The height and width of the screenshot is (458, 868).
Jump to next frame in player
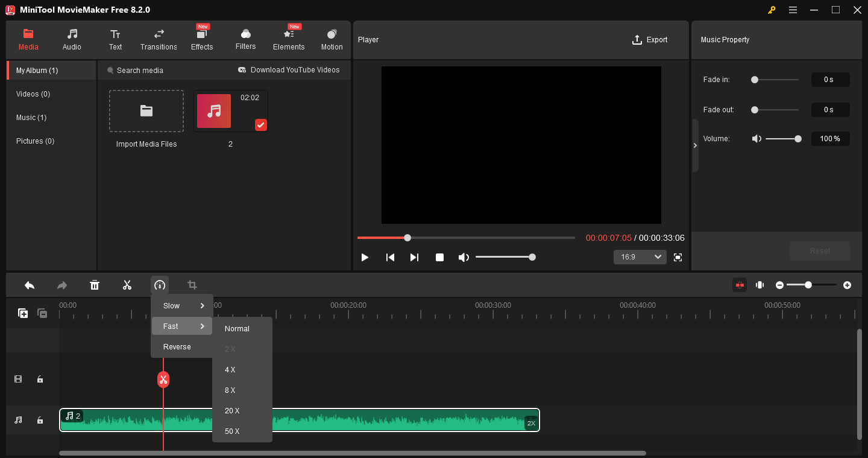[414, 258]
